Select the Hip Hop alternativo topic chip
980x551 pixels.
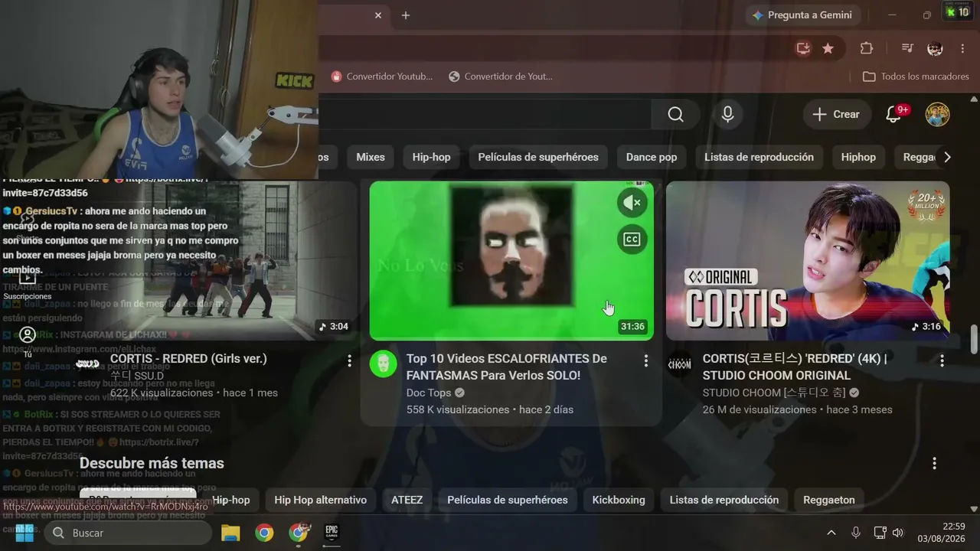point(321,500)
